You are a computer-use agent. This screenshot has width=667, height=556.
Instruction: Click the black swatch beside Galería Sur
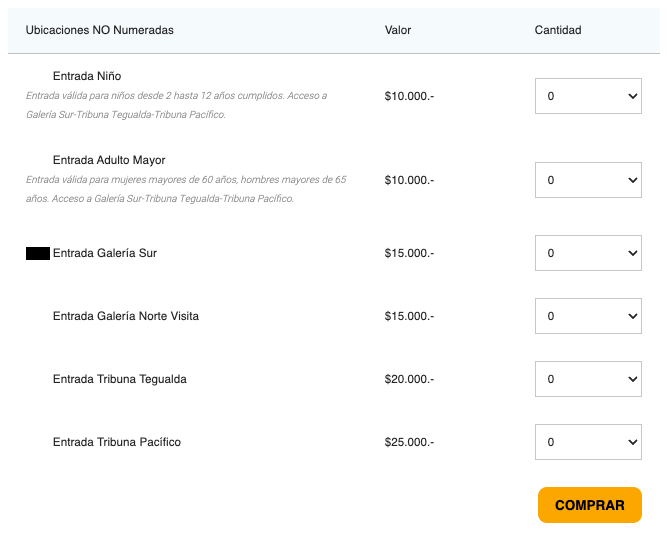(38, 254)
